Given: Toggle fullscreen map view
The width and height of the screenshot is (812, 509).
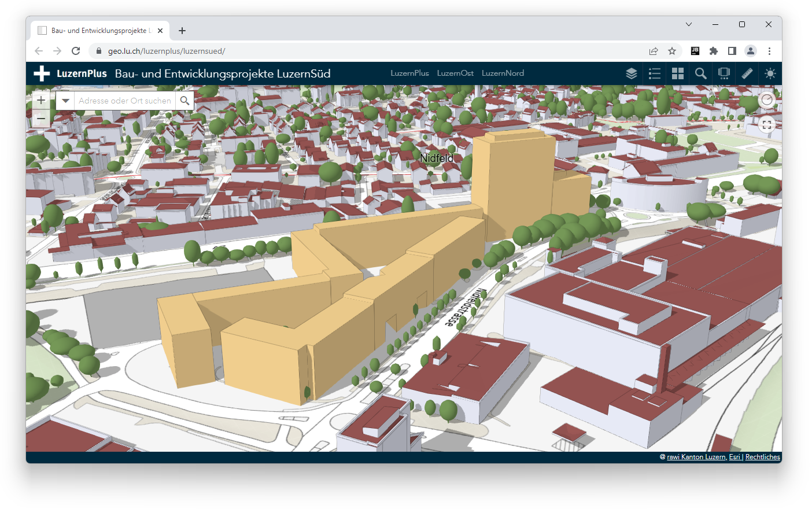Looking at the screenshot, I should 767,124.
